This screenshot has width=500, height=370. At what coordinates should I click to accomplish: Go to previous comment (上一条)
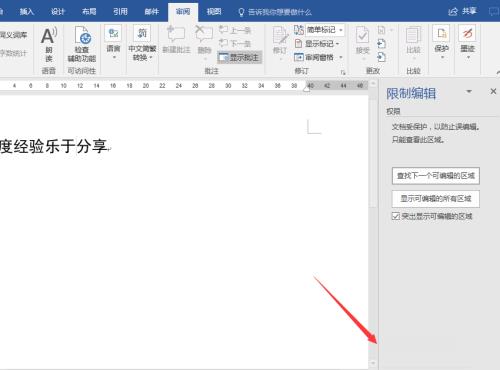(235, 30)
